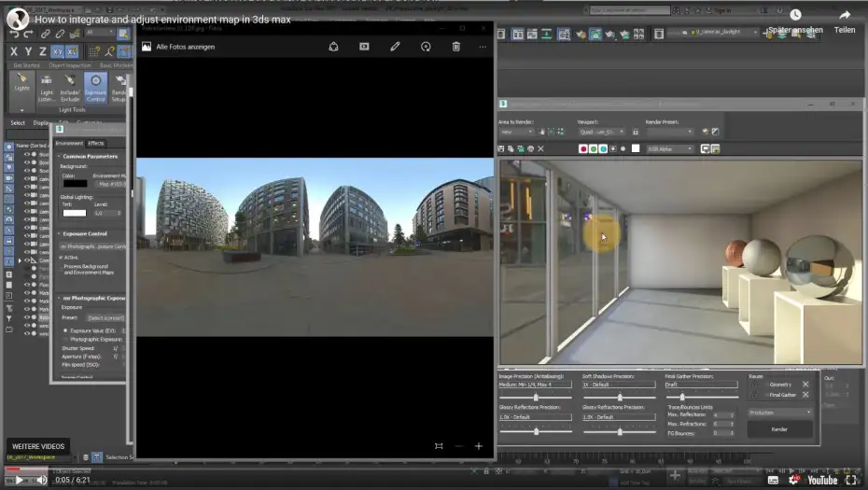The height and width of the screenshot is (490, 868).
Task: Open the Get Started ribbon tab
Action: 26,65
